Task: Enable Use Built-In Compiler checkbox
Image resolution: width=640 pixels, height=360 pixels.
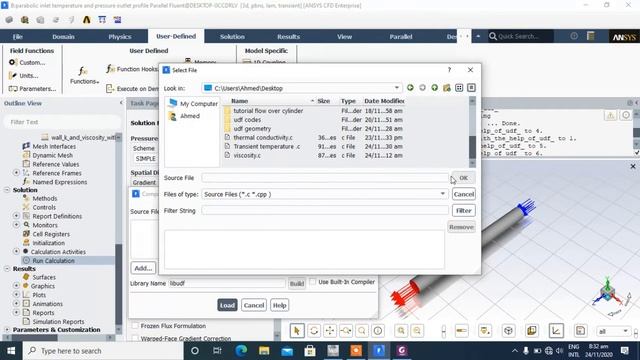Action: pos(313,282)
